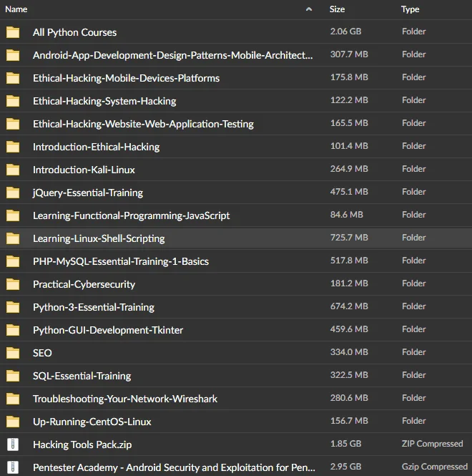Select the Learning-Functional-Programming-JavaScript folder icon

point(13,215)
